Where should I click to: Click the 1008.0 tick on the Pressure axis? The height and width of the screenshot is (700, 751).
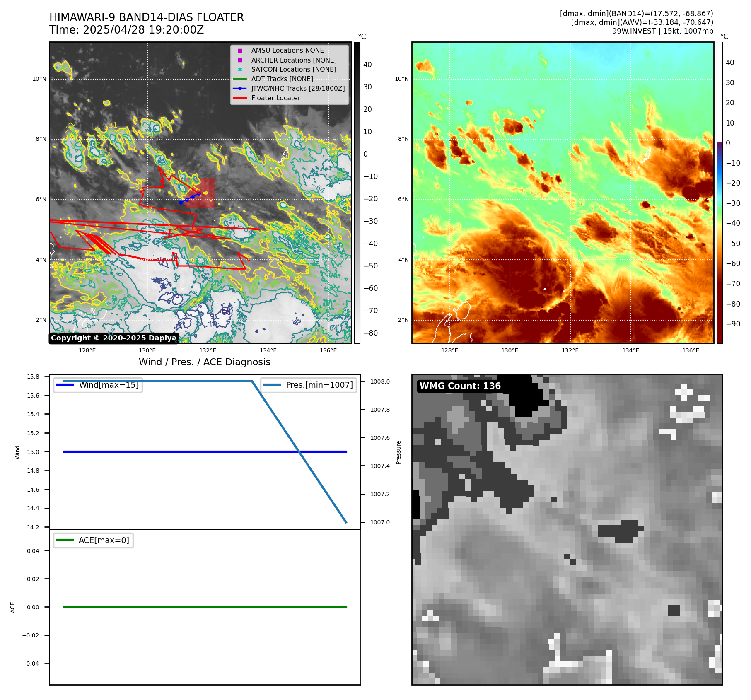click(x=380, y=381)
